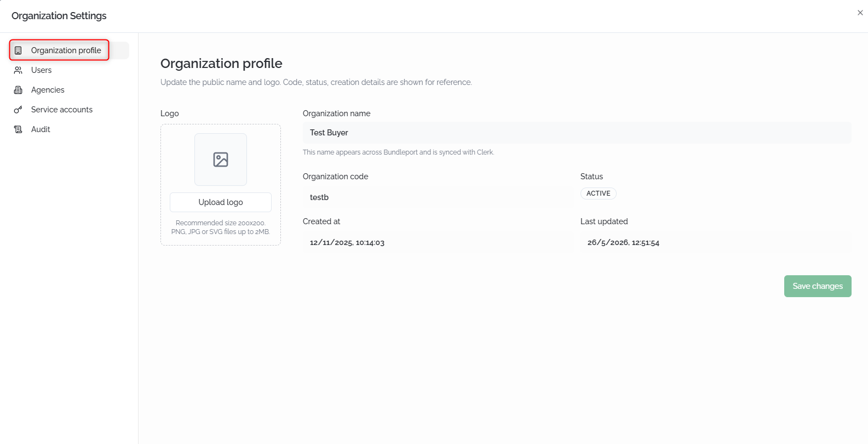The image size is (868, 444).
Task: Focus the Organization name field with Test Buyer
Action: click(x=577, y=133)
